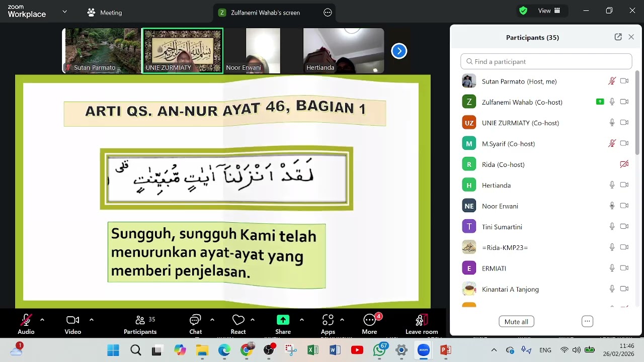Show next video thumbnails arrow
The width and height of the screenshot is (644, 362).
[399, 51]
